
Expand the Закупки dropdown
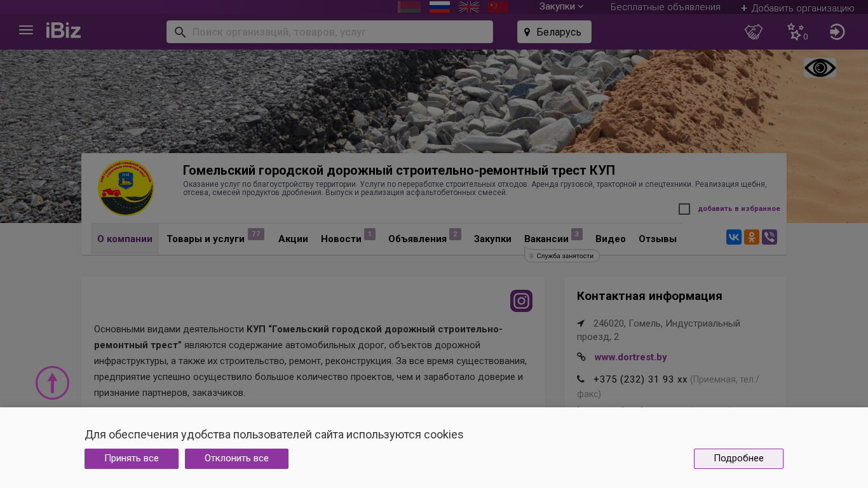pyautogui.click(x=561, y=6)
